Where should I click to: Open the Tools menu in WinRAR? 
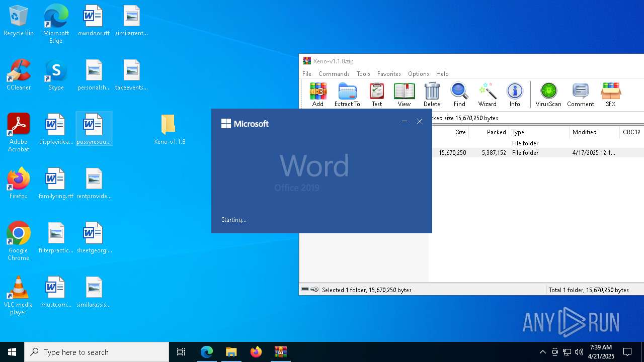pyautogui.click(x=363, y=74)
